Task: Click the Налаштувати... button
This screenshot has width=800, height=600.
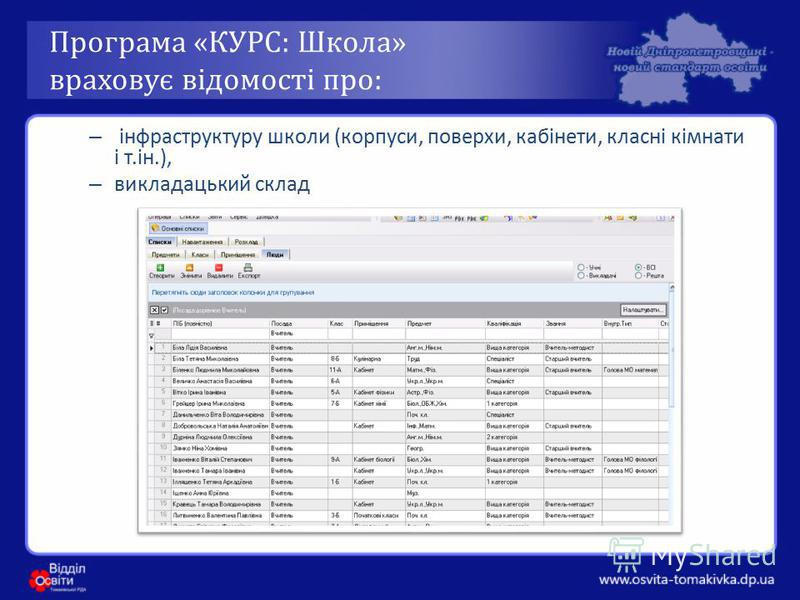Action: coord(643,310)
